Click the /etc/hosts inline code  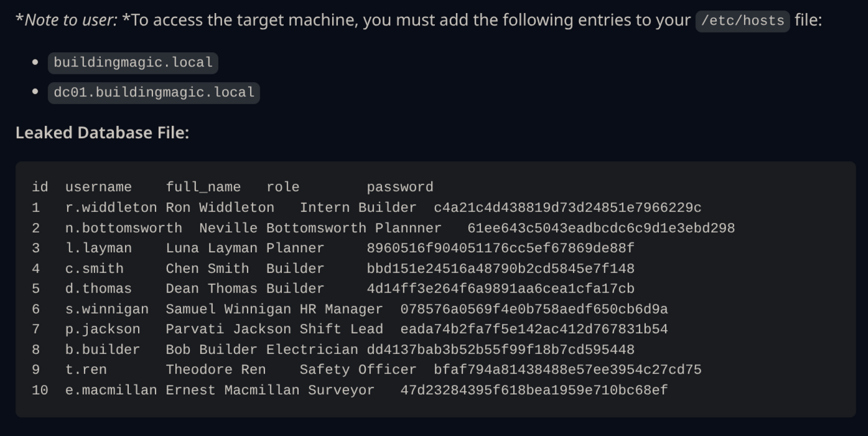(x=742, y=21)
